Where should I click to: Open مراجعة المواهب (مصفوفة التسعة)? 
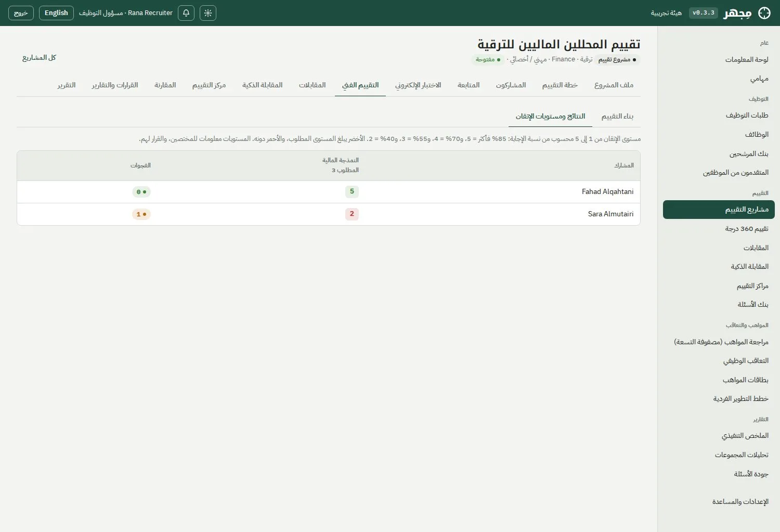(719, 342)
